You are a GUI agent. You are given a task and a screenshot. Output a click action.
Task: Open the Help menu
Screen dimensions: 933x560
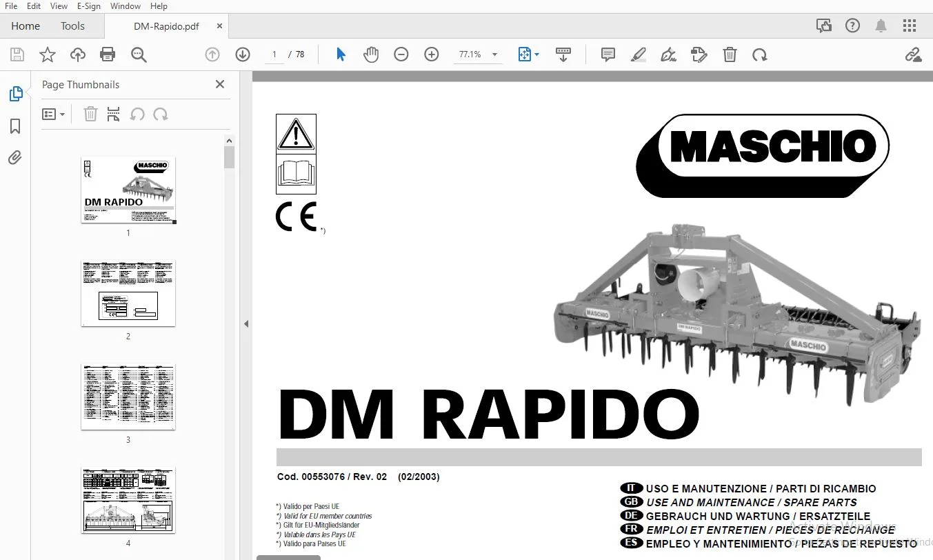159,6
